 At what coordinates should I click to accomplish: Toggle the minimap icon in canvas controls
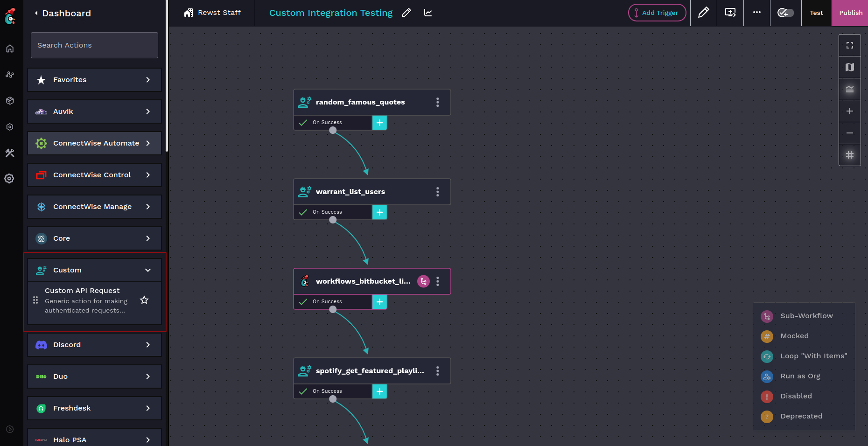click(849, 67)
